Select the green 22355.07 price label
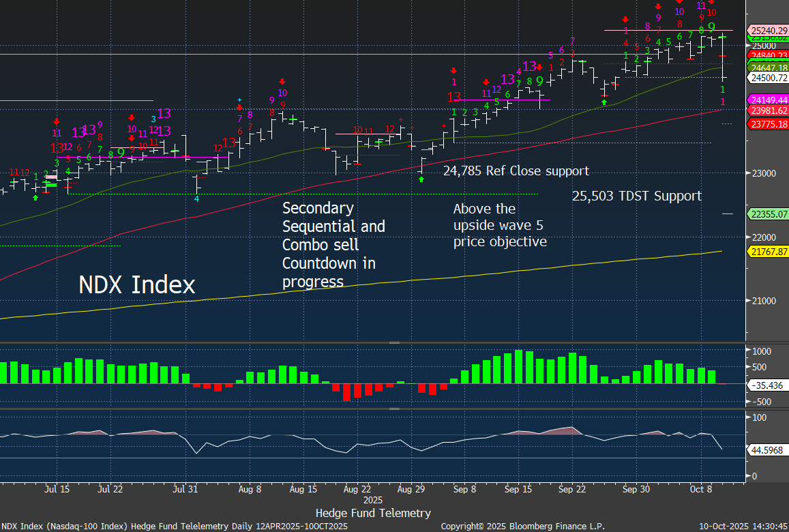This screenshot has width=789, height=532. click(769, 214)
